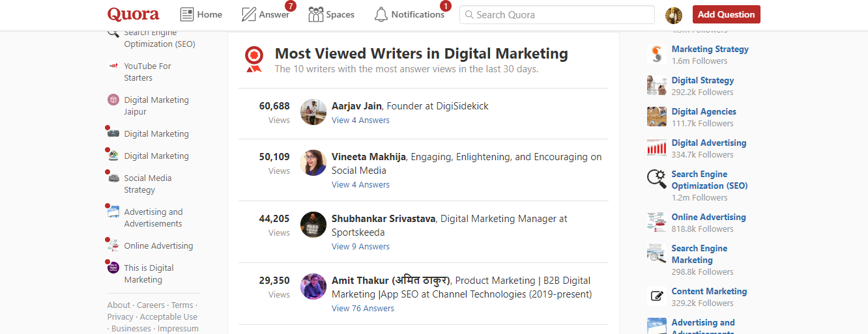Focus the Search Quora field
Screen dimensions: 868x334
557,14
